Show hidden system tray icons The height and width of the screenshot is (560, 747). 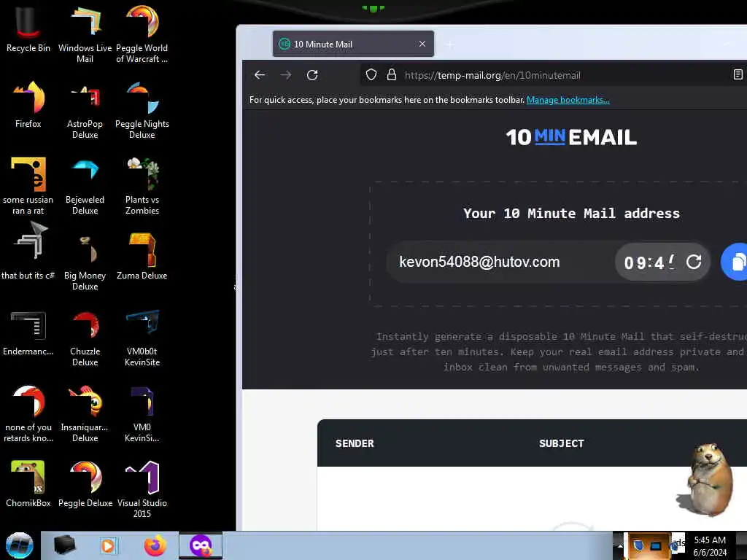pyautogui.click(x=620, y=545)
